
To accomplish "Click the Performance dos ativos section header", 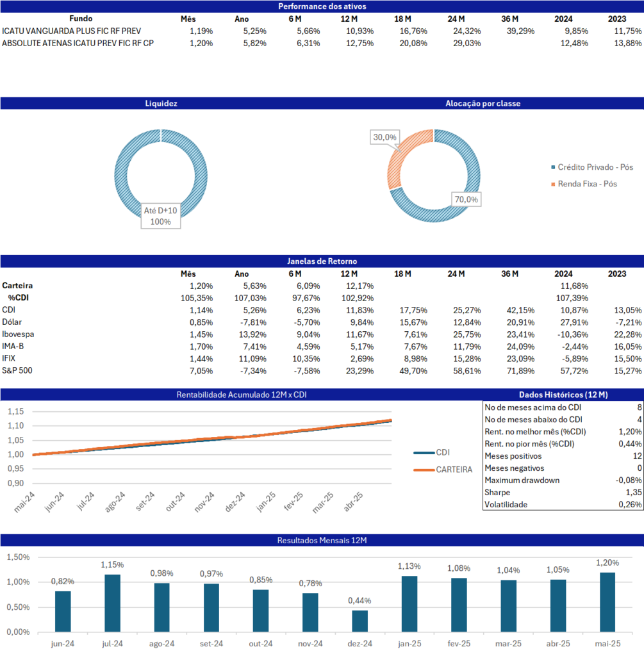I will 322,6.
